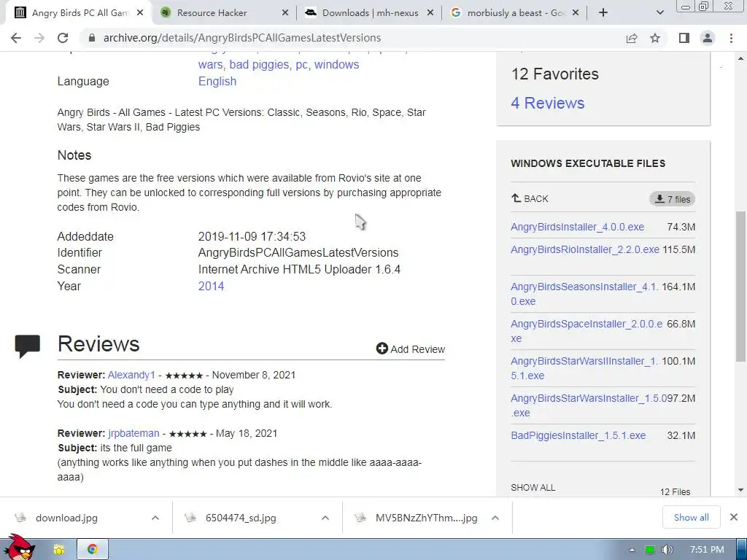747x560 pixels.
Task: Open file explorer taskbar icon
Action: click(59, 550)
